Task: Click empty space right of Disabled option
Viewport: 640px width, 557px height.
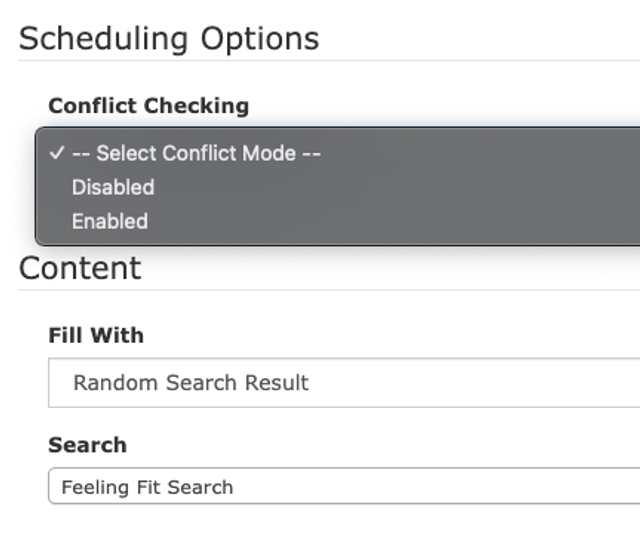Action: [400, 187]
